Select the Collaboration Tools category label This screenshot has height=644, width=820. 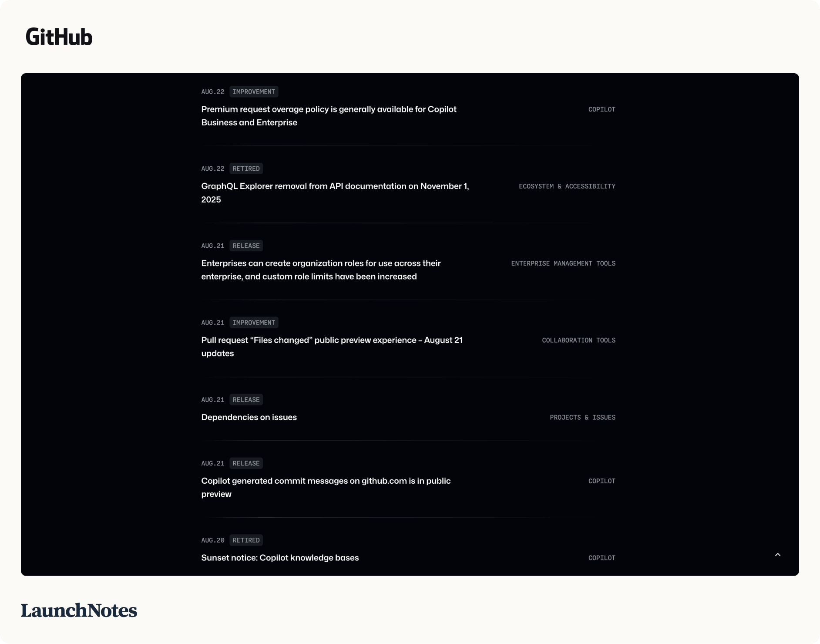coord(578,341)
